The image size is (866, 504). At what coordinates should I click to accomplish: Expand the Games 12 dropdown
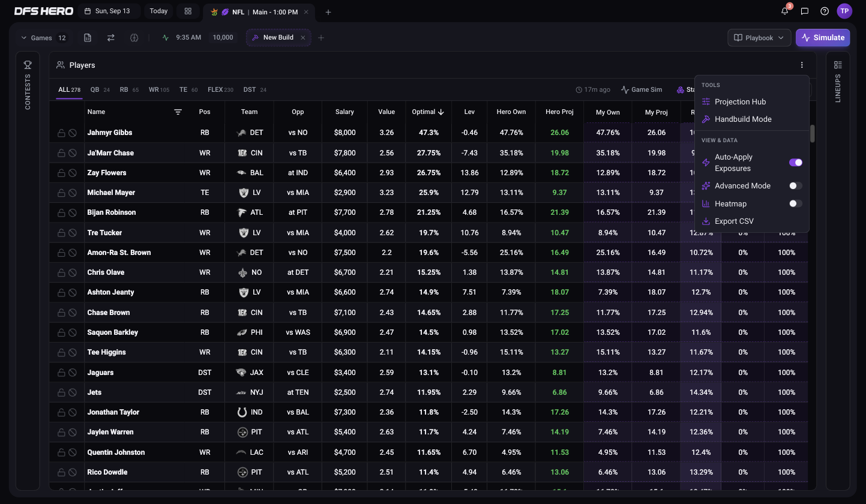click(43, 37)
